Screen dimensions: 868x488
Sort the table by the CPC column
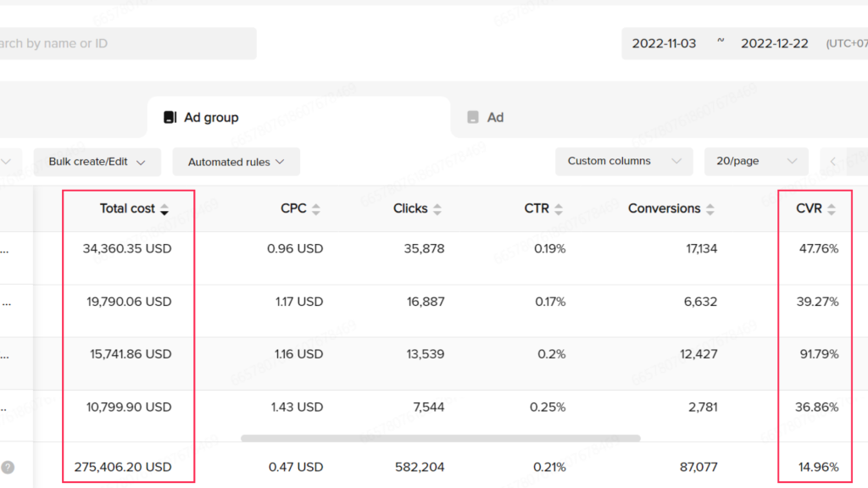click(315, 208)
